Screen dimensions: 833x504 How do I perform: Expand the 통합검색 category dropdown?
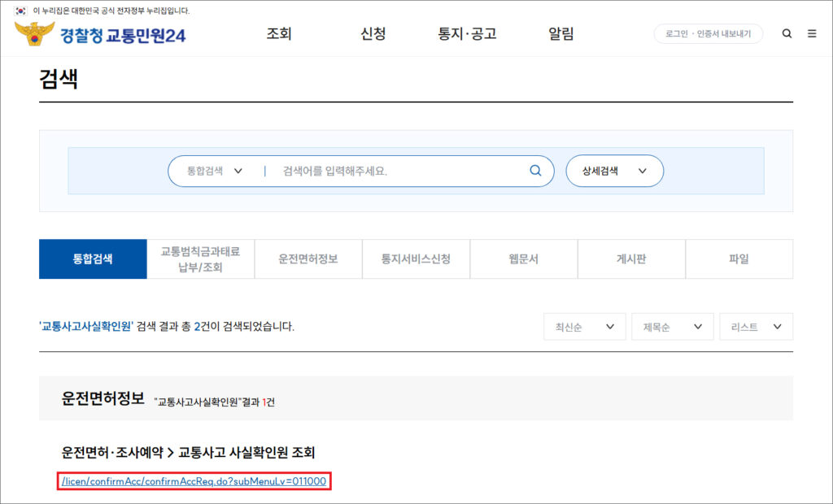point(215,171)
